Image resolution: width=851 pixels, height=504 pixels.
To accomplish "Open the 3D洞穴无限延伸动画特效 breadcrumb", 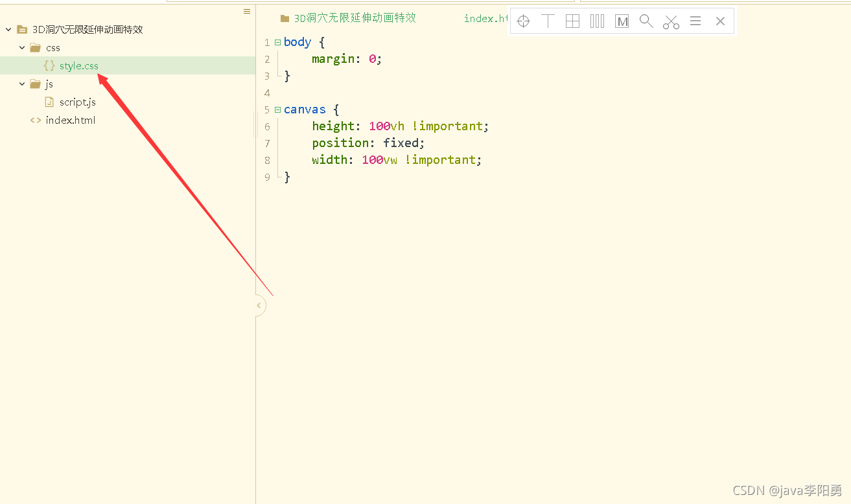I will (x=355, y=18).
